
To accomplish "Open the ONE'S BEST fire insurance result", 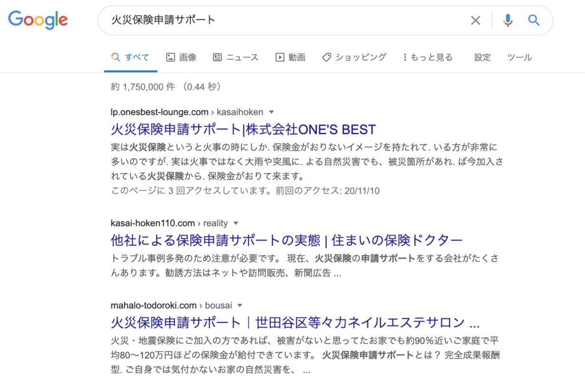I will pos(242,129).
